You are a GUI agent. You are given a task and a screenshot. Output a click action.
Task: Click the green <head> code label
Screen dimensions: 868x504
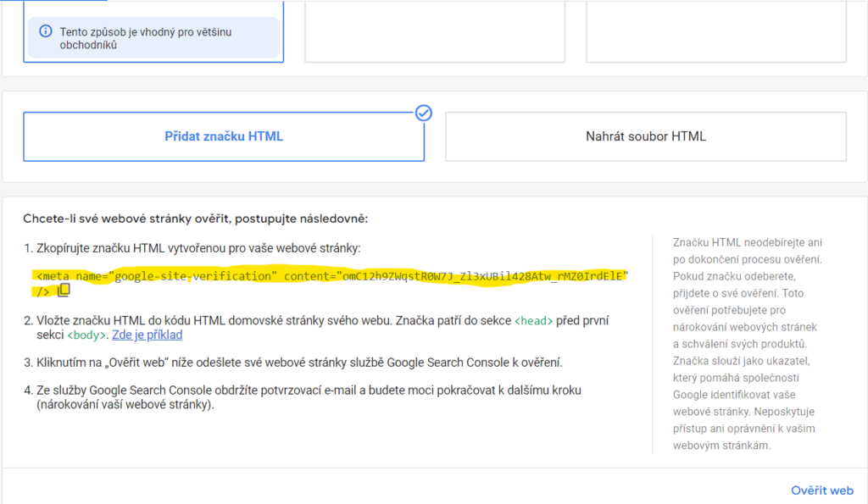coord(533,321)
